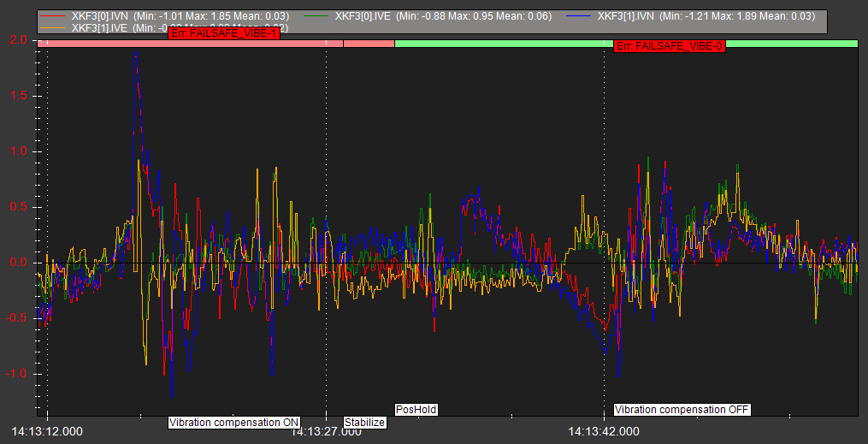This screenshot has width=868, height=444.
Task: Click the red XKF3[0].IVN legend line
Action: pos(53,16)
